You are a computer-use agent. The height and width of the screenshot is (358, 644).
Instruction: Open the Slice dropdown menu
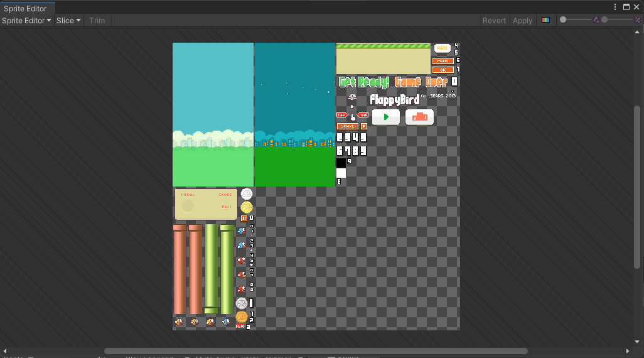(68, 20)
